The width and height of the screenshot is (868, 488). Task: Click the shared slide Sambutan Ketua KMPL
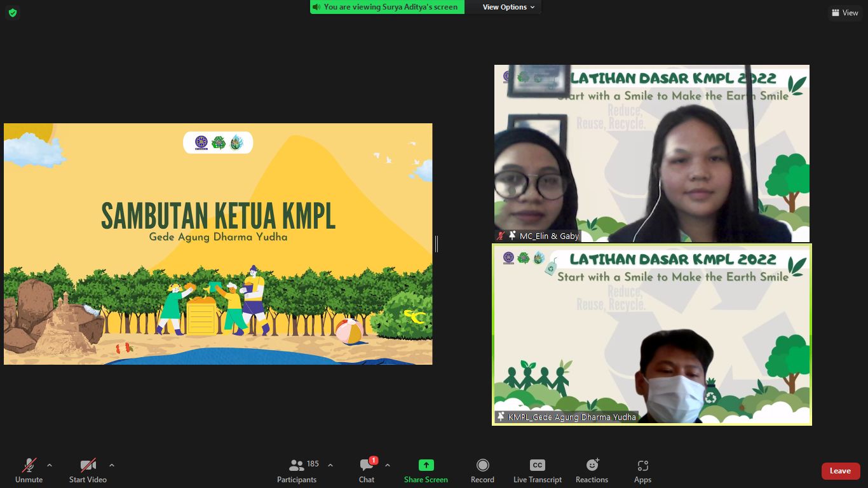218,244
